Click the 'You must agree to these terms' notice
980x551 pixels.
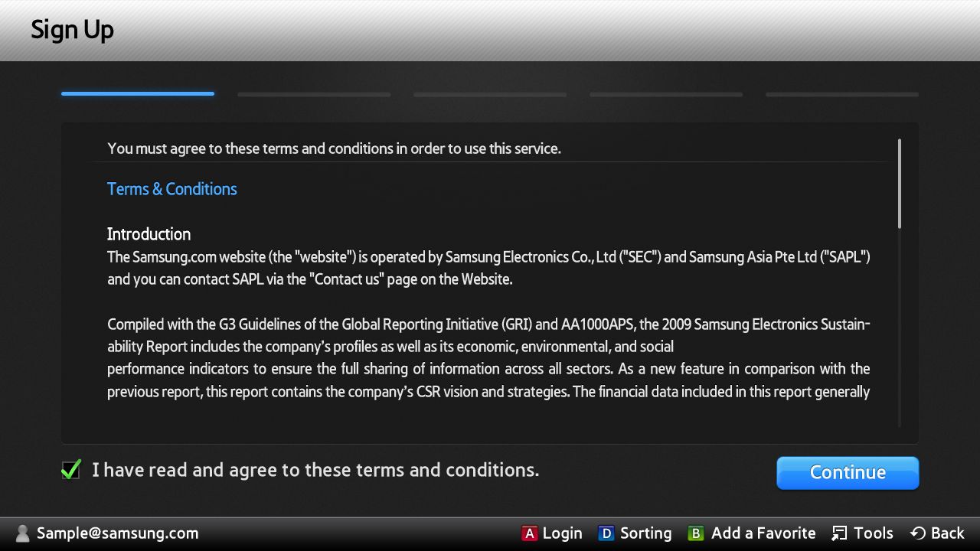point(334,148)
